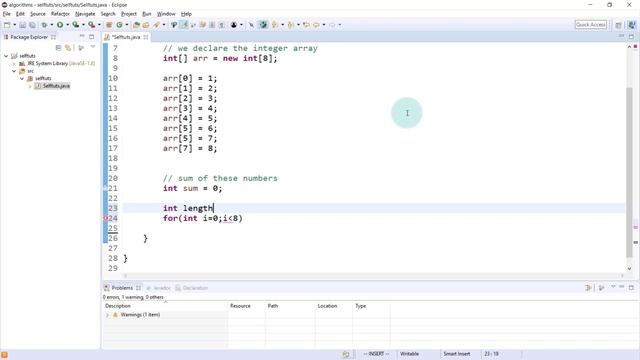The width and height of the screenshot is (640, 360).
Task: Click the Description column header
Action: (118, 306)
